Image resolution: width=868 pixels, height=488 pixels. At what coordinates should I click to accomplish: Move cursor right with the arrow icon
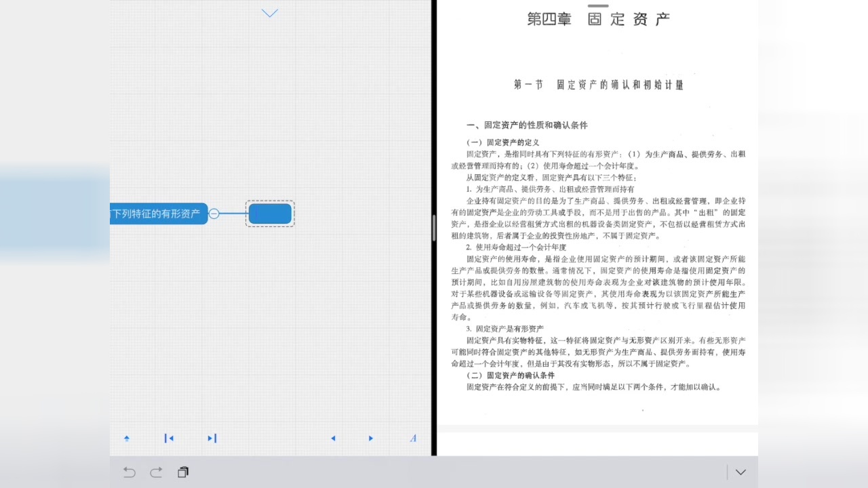pos(371,439)
